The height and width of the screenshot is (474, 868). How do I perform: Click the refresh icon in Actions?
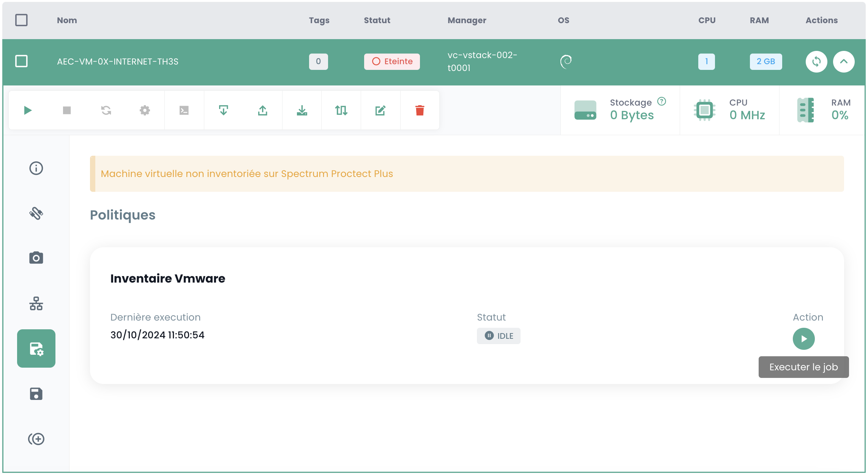pos(816,62)
